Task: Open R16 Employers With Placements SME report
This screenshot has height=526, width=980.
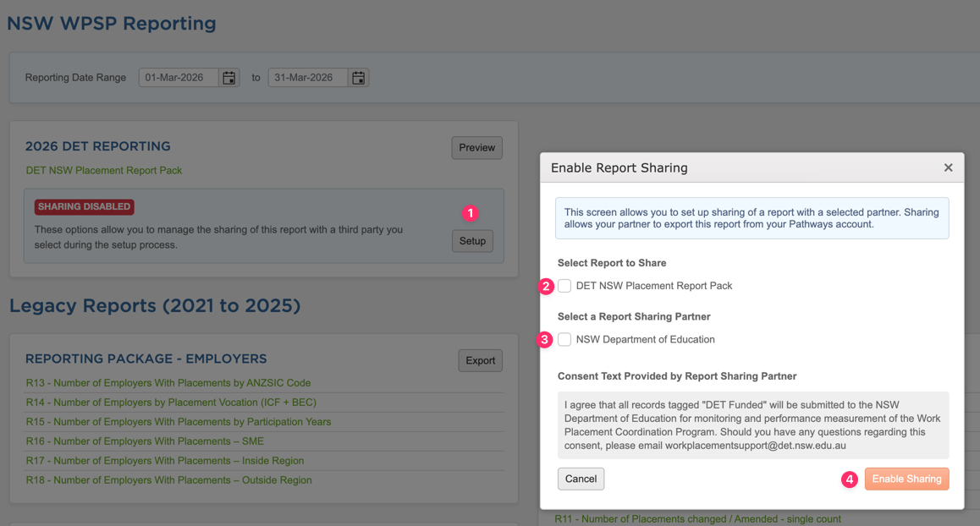Action: coord(145,441)
